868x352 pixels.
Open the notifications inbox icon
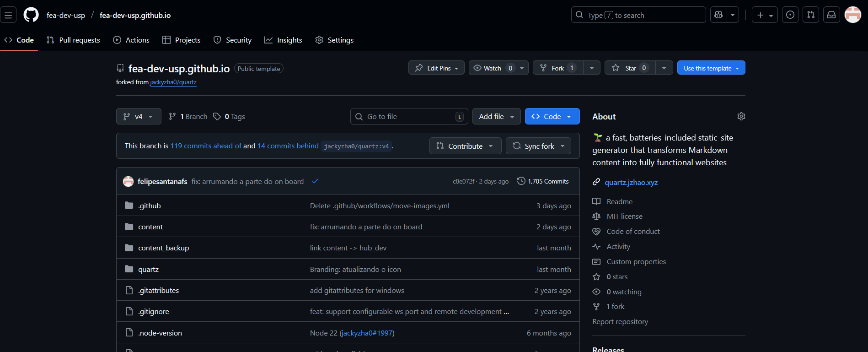click(831, 15)
